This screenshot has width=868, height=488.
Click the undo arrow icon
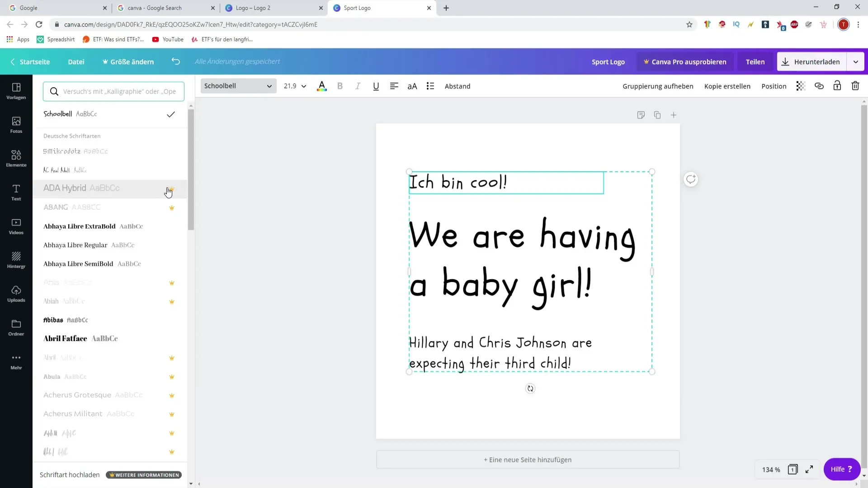pos(176,61)
